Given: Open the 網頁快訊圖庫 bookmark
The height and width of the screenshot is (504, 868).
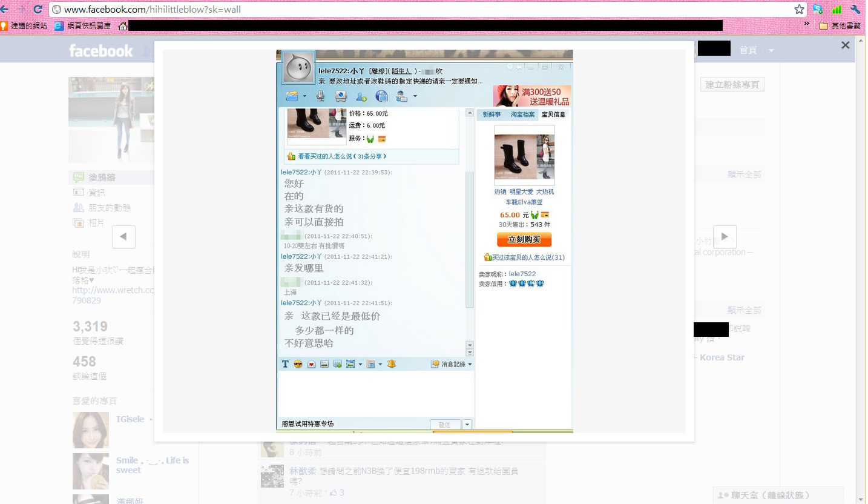Looking at the screenshot, I should (83, 25).
